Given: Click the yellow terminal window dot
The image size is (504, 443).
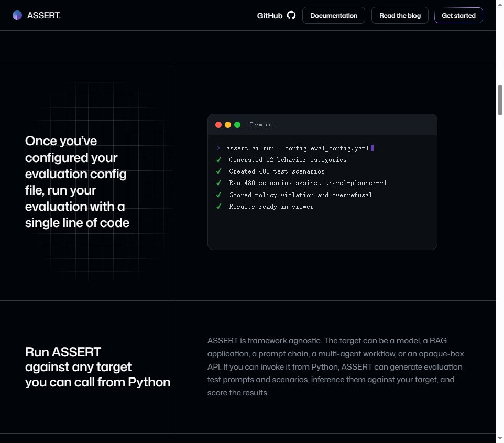Looking at the screenshot, I should click(228, 125).
